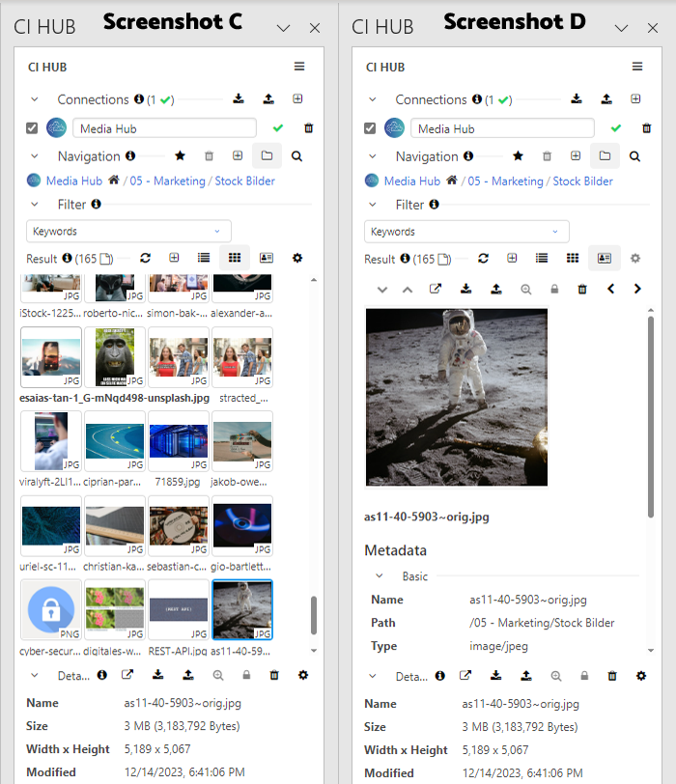This screenshot has width=676, height=784.
Task: Go to previous asset using the left arrow
Action: [x=610, y=289]
